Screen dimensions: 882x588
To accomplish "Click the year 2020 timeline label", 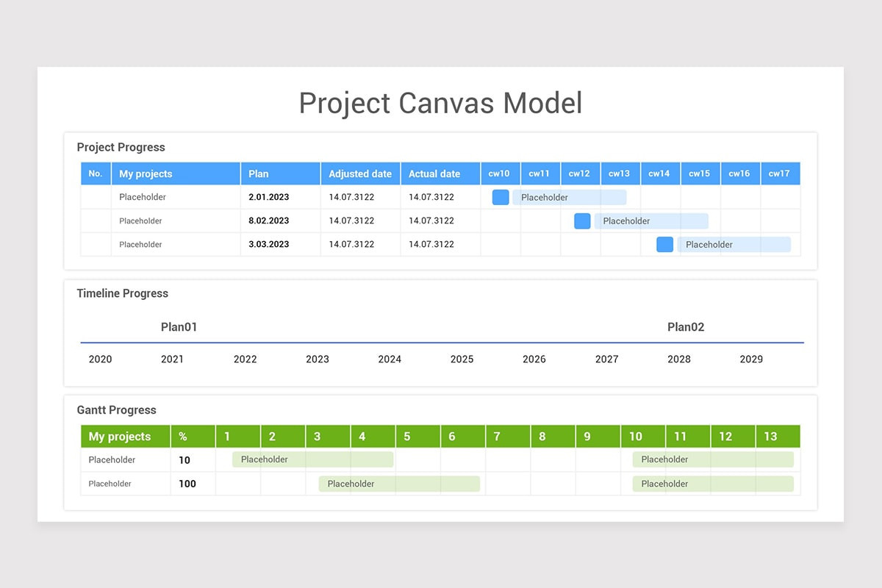I will coord(100,359).
